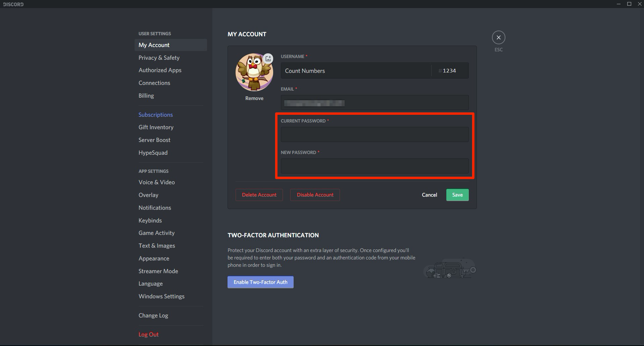Click Remove under the avatar
The image size is (644, 346).
(x=254, y=98)
